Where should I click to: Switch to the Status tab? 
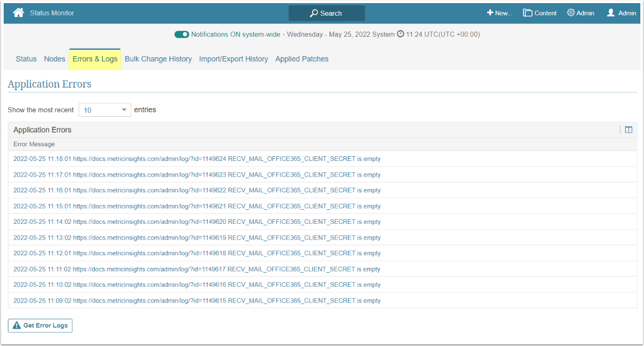click(x=26, y=59)
